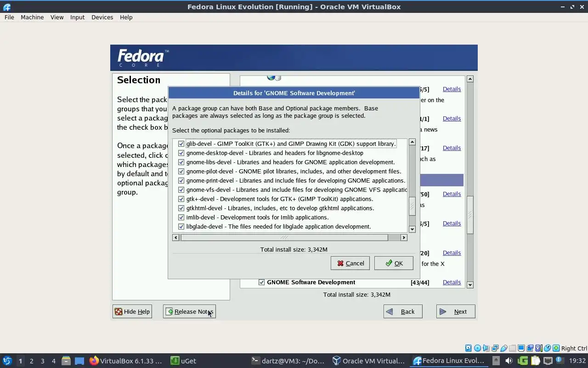Launch the file manager from taskbar

tap(66, 361)
